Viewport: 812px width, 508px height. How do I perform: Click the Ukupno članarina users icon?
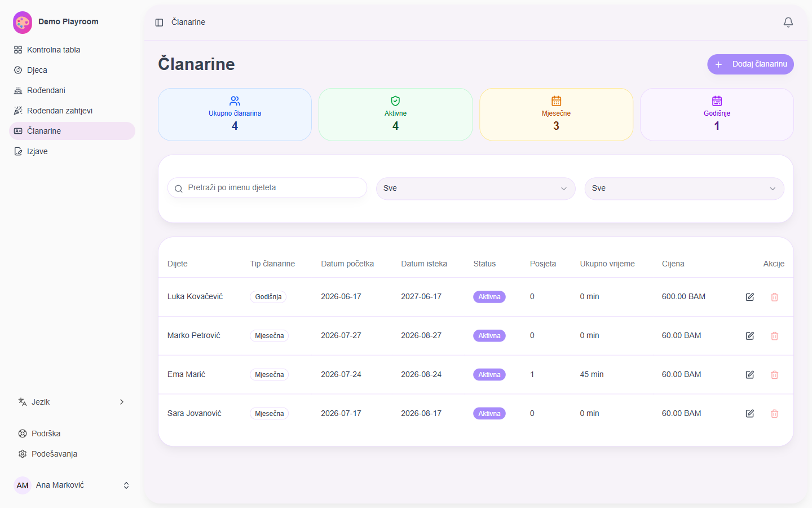[235, 101]
